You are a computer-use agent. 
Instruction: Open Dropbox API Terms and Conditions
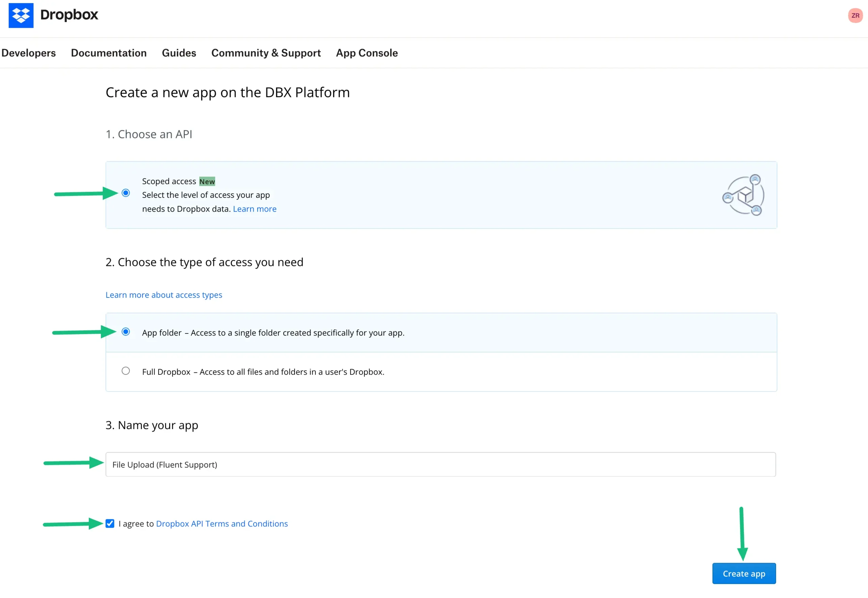[222, 523]
